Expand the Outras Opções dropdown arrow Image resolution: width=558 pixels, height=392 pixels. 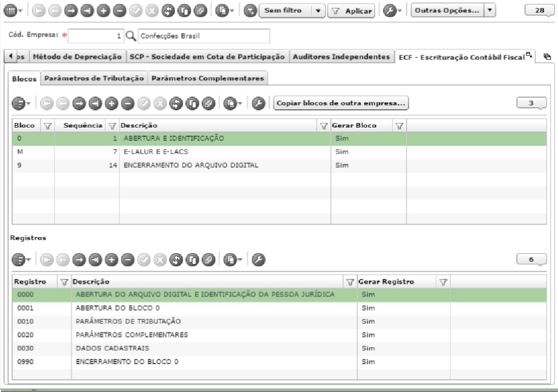[x=490, y=10]
